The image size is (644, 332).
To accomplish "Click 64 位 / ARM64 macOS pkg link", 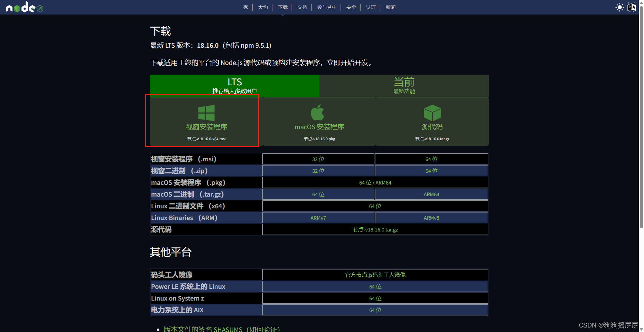I will click(x=375, y=182).
